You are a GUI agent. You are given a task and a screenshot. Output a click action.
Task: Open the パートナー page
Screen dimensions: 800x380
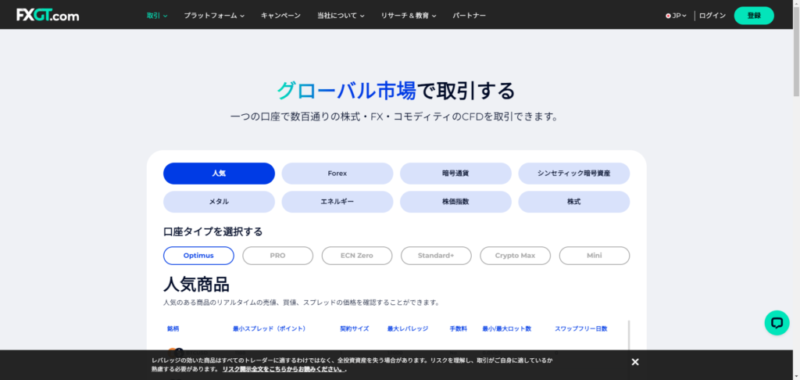(469, 16)
